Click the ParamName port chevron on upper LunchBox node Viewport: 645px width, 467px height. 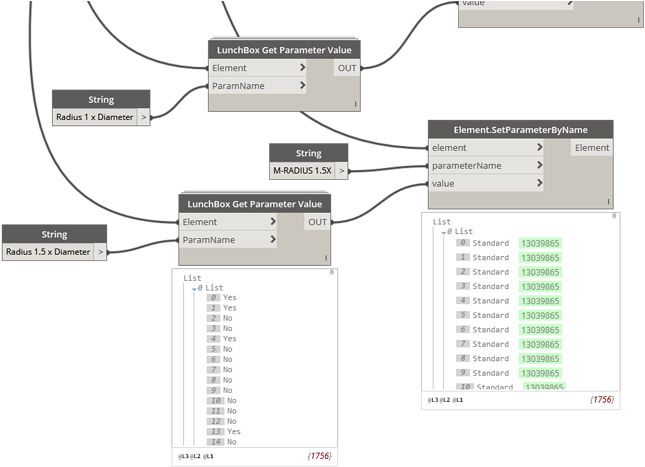click(x=302, y=85)
